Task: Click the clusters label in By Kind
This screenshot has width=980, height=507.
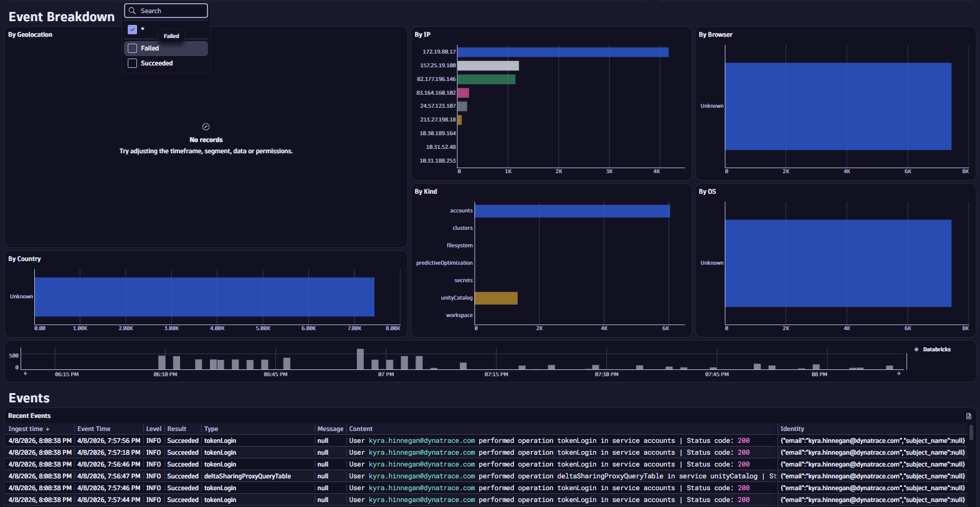Action: (462, 228)
